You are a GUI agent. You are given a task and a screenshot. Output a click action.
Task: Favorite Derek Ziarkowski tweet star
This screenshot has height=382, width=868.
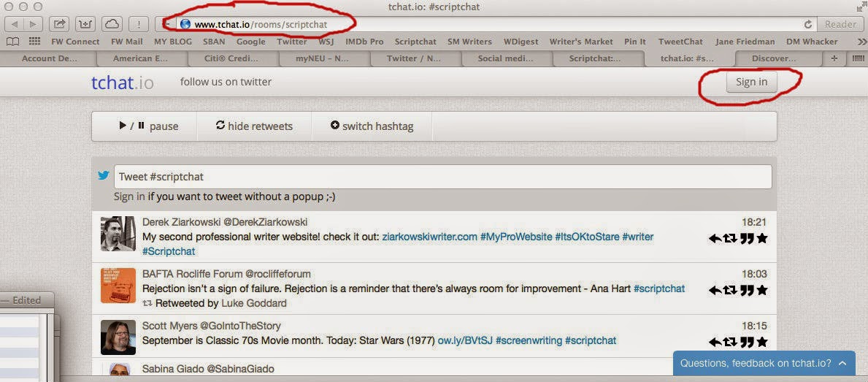coord(761,238)
